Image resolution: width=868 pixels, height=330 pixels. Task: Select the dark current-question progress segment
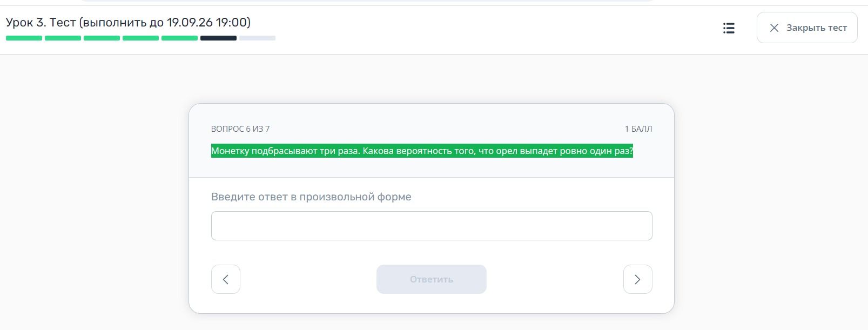click(x=218, y=38)
